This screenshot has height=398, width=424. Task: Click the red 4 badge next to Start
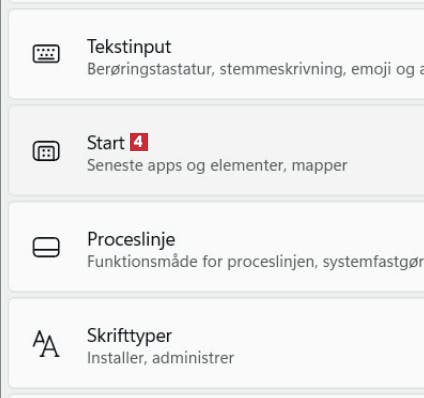click(139, 142)
